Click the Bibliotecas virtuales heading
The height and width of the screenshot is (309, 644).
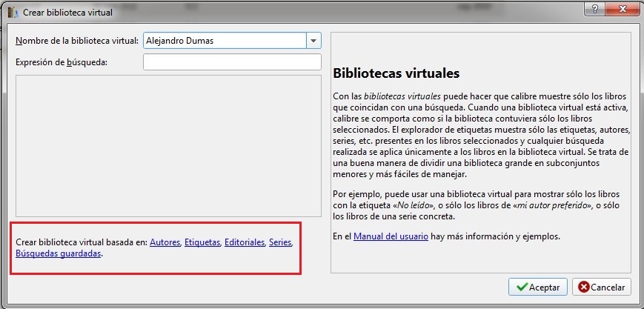(x=396, y=74)
